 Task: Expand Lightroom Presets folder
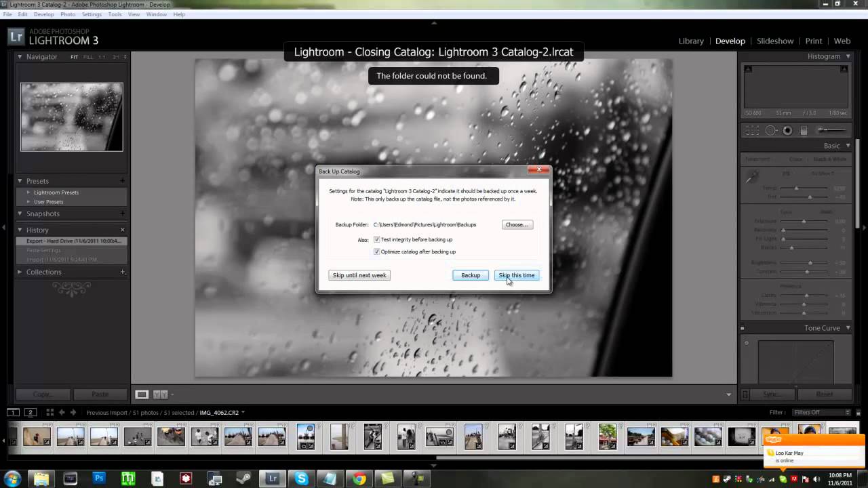point(28,192)
